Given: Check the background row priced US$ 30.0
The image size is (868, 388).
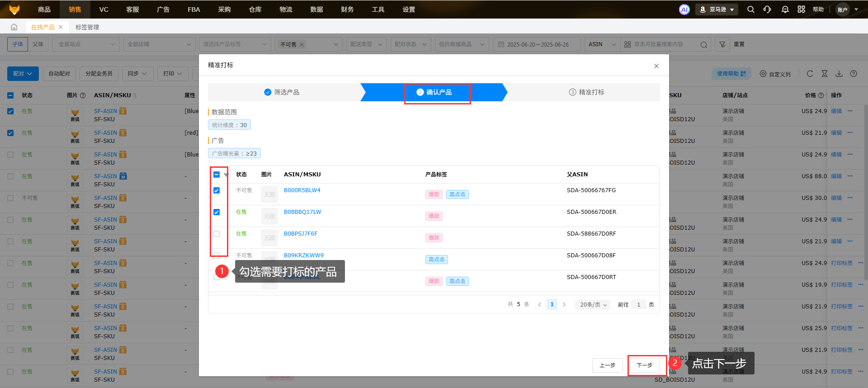Looking at the screenshot, I should (10, 198).
